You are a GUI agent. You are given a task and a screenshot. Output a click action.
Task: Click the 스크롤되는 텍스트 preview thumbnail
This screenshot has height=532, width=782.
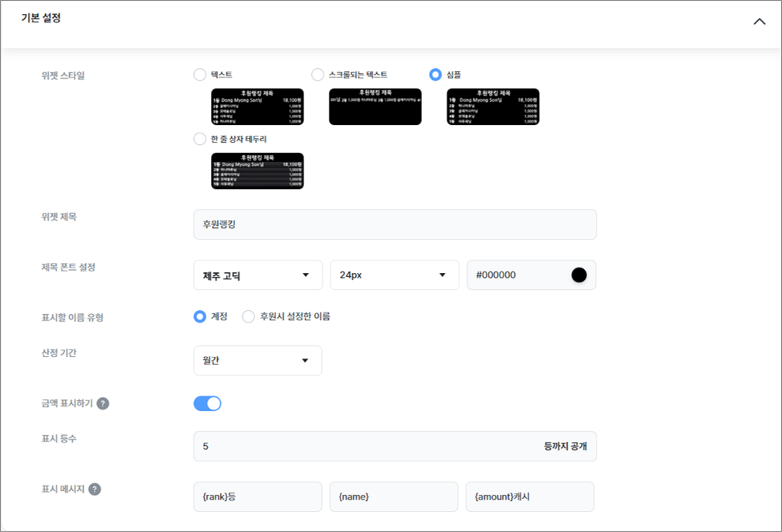coord(375,107)
